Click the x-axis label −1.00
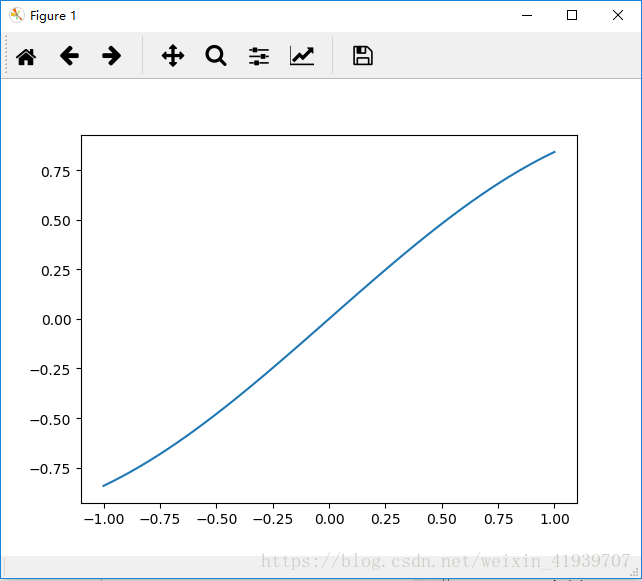Viewport: 642px width, 581px height. (104, 519)
